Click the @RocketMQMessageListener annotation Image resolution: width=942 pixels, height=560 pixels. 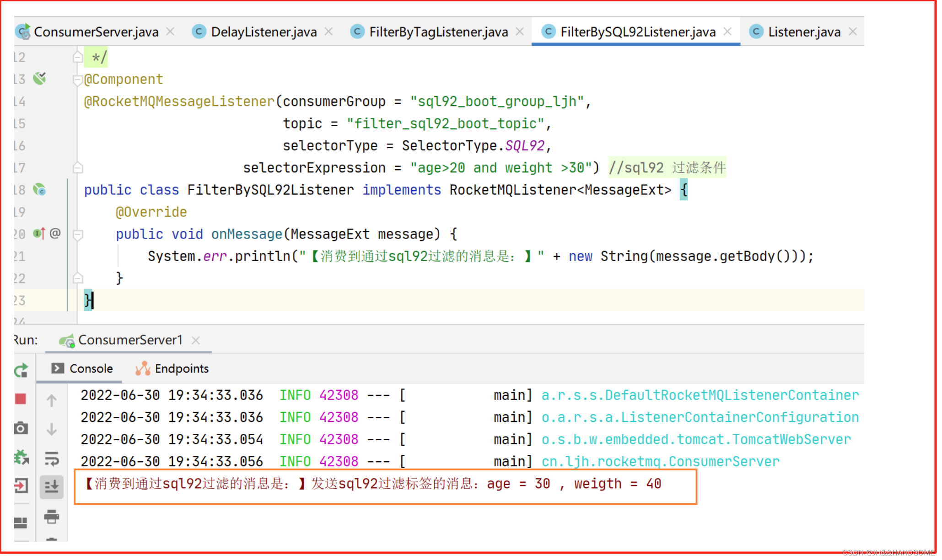tap(179, 101)
